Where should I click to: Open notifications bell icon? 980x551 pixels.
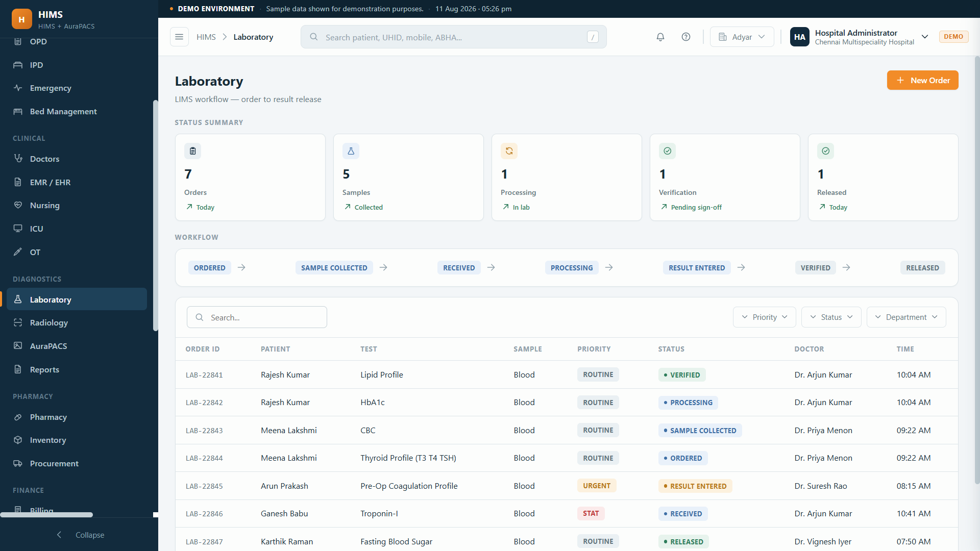coord(660,37)
